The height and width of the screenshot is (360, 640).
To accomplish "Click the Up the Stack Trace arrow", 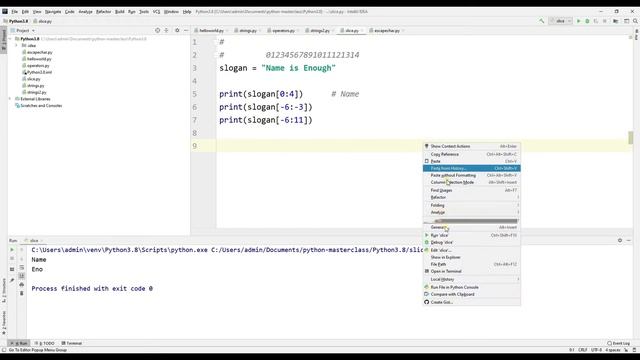I will click(22, 249).
